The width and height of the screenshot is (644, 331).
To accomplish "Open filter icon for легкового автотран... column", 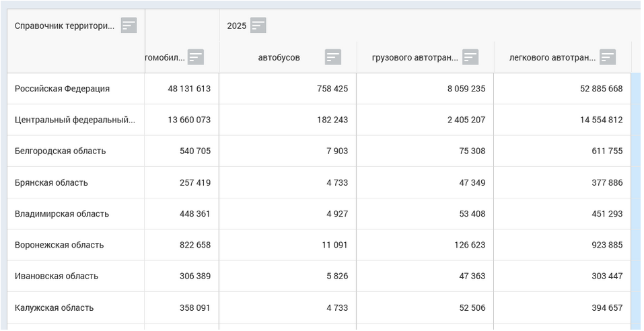I will [x=608, y=57].
